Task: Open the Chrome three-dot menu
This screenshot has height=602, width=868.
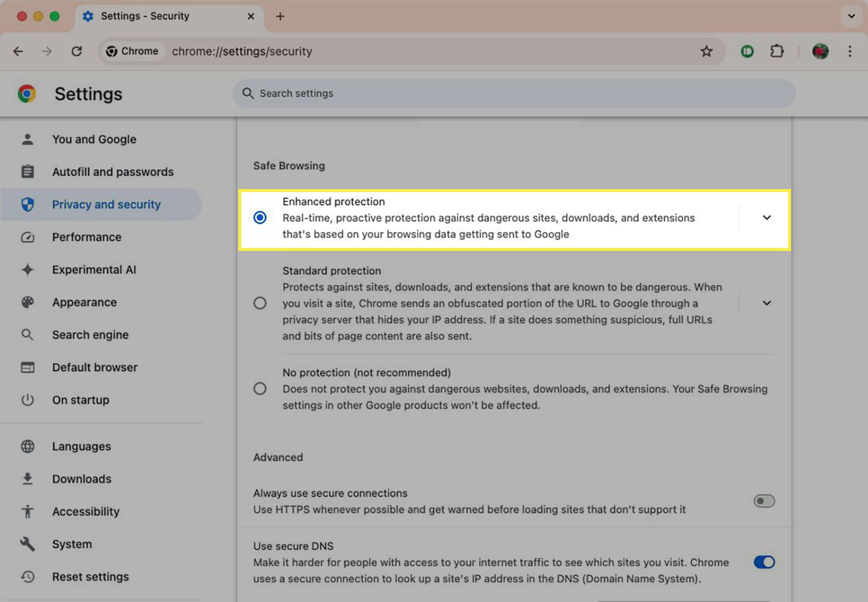Action: tap(849, 51)
